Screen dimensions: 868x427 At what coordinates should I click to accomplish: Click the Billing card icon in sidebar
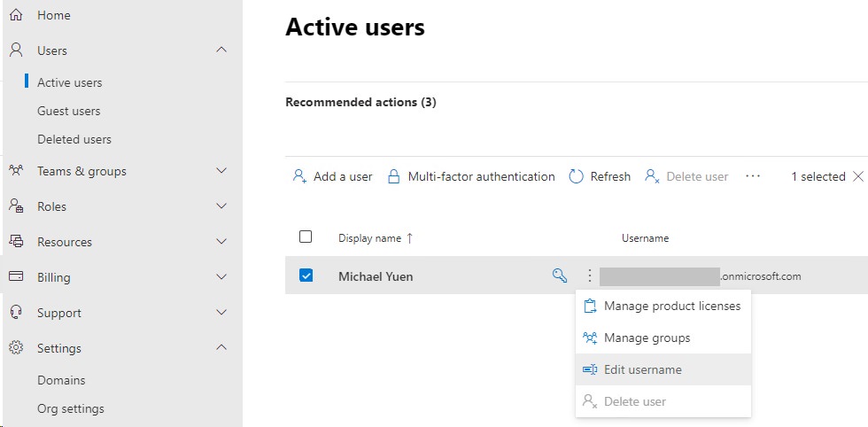tap(16, 277)
